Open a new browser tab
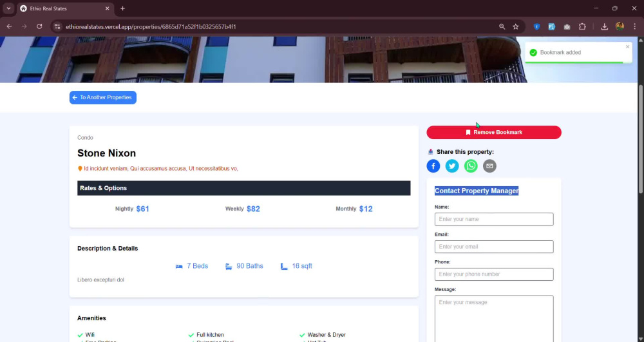This screenshot has height=342, width=644. coord(122,8)
